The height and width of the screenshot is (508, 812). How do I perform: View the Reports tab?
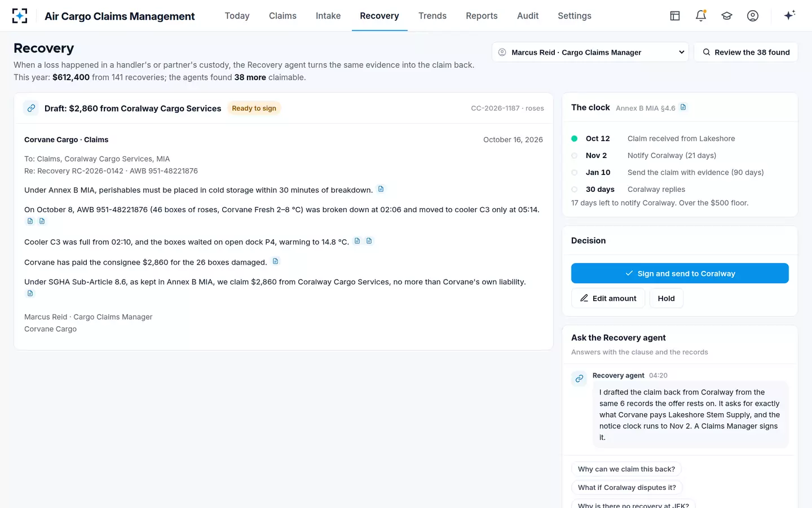[x=482, y=16]
